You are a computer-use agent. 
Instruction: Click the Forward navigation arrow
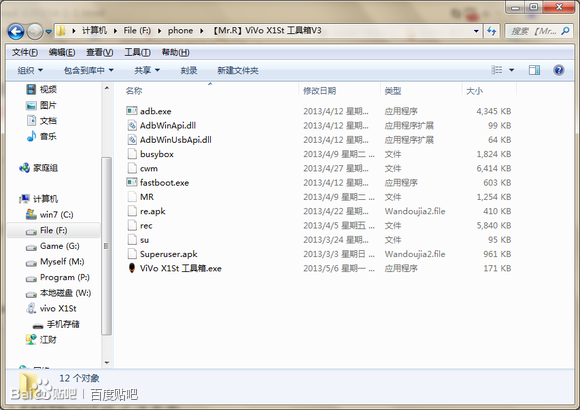click(x=35, y=32)
